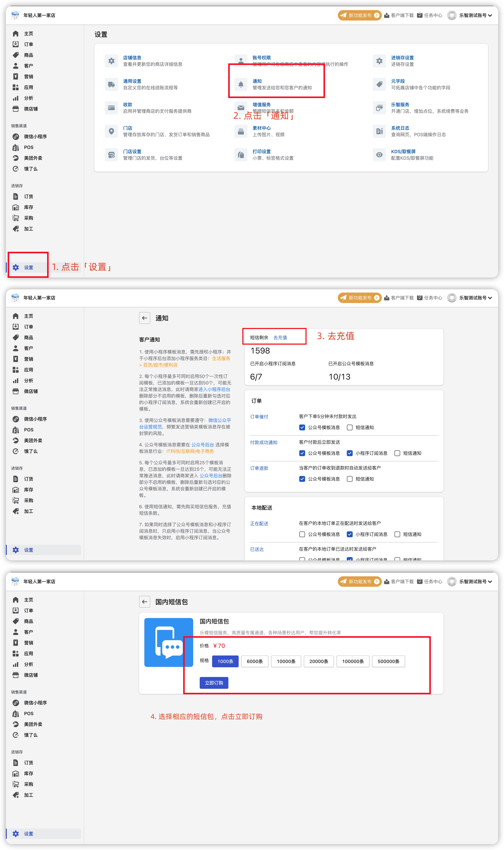Click the back arrow beside the 国内短信包 title
The height and width of the screenshot is (850, 504).
[145, 602]
